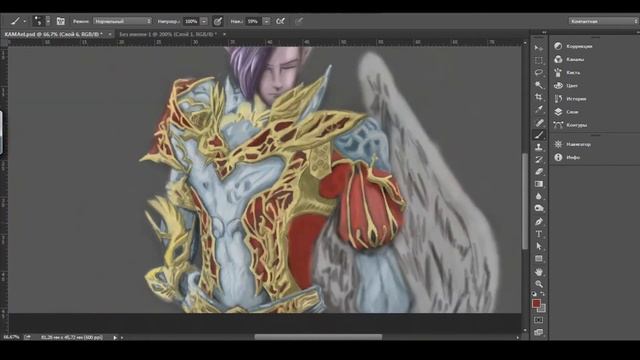Viewport: 640px width, 360px height.
Task: Open the История history panel
Action: (570, 98)
